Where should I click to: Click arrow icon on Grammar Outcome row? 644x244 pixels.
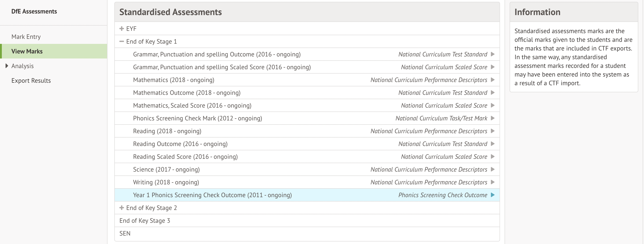492,54
